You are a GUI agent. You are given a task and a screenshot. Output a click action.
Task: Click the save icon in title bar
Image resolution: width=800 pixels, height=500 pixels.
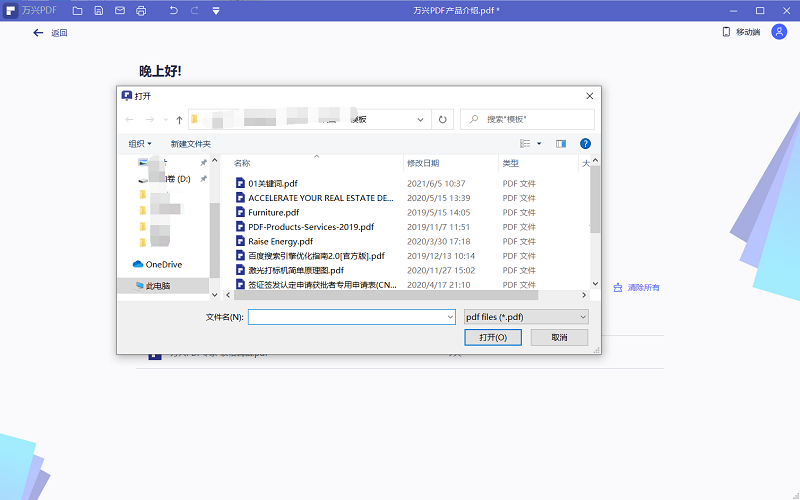(98, 10)
